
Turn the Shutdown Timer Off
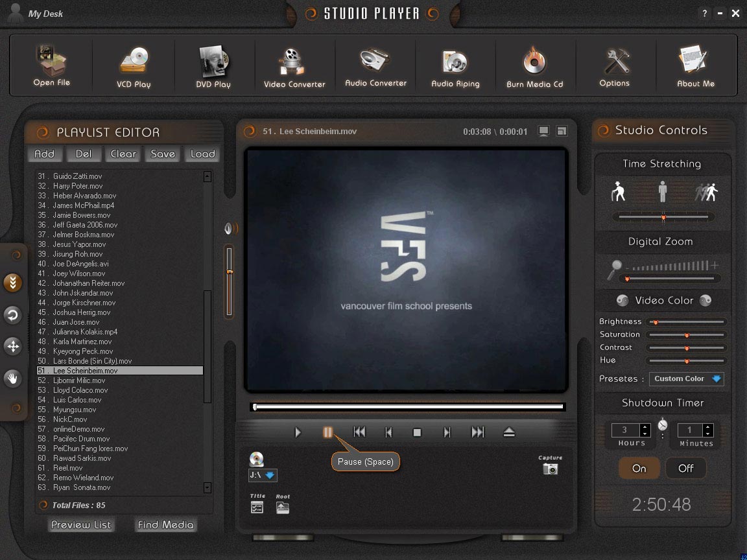pyautogui.click(x=685, y=468)
